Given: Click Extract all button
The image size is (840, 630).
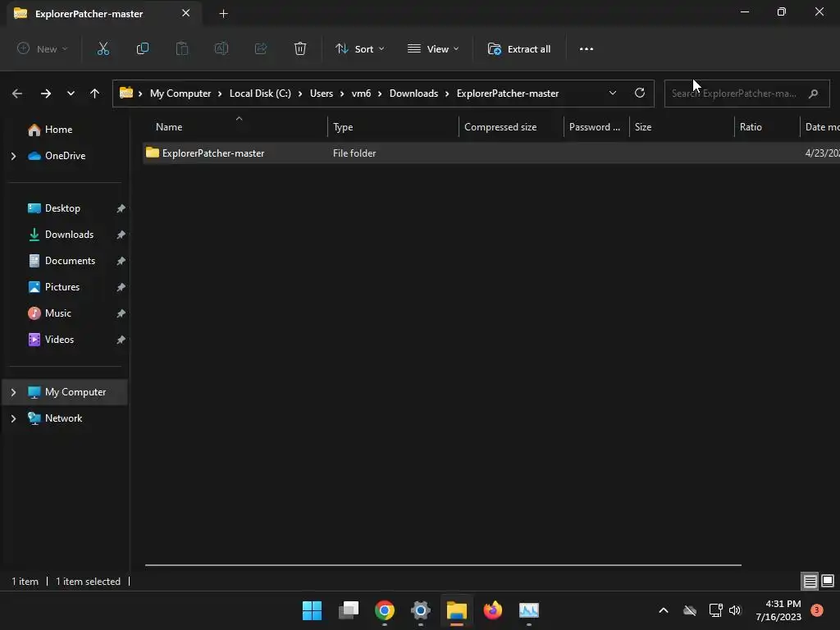Looking at the screenshot, I should coord(518,48).
